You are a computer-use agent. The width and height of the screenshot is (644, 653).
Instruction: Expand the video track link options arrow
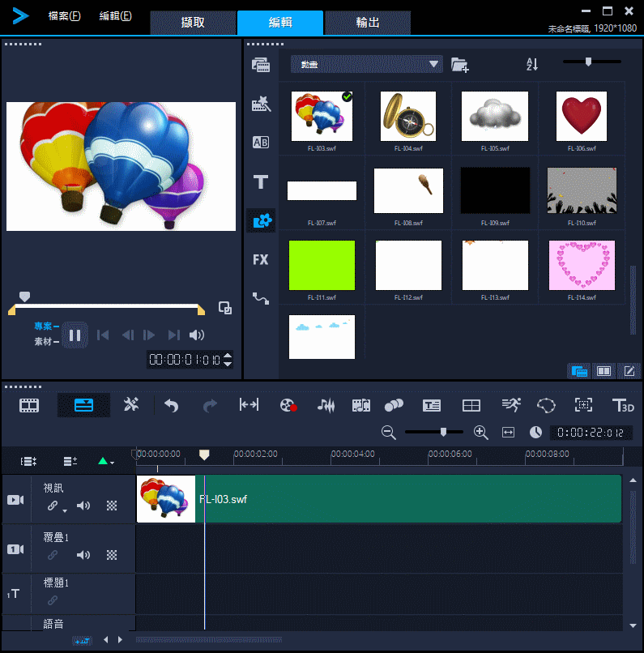coord(64,510)
